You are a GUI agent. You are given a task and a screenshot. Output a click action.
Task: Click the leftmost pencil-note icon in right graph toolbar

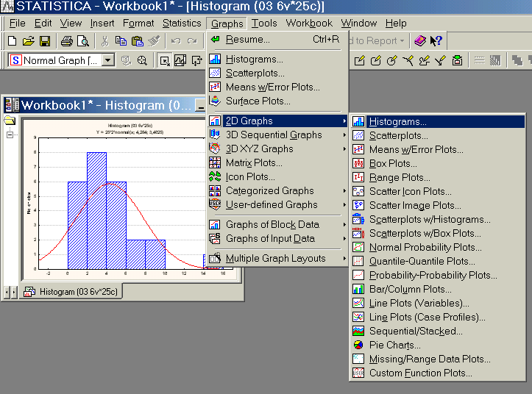tap(359, 61)
